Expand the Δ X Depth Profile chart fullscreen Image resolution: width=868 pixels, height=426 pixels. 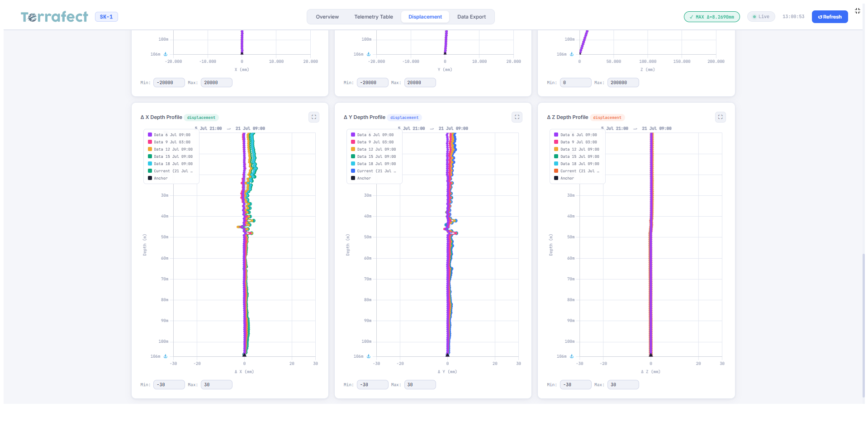(314, 117)
